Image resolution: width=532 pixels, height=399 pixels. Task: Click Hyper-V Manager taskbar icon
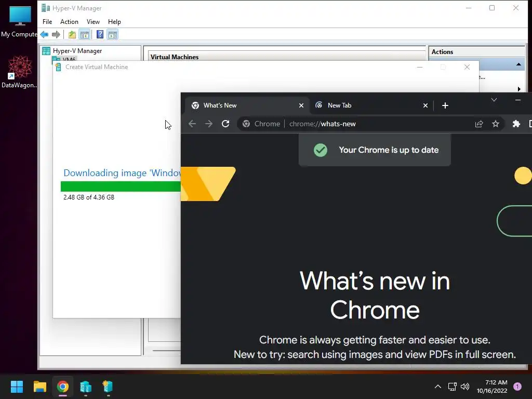tap(86, 387)
